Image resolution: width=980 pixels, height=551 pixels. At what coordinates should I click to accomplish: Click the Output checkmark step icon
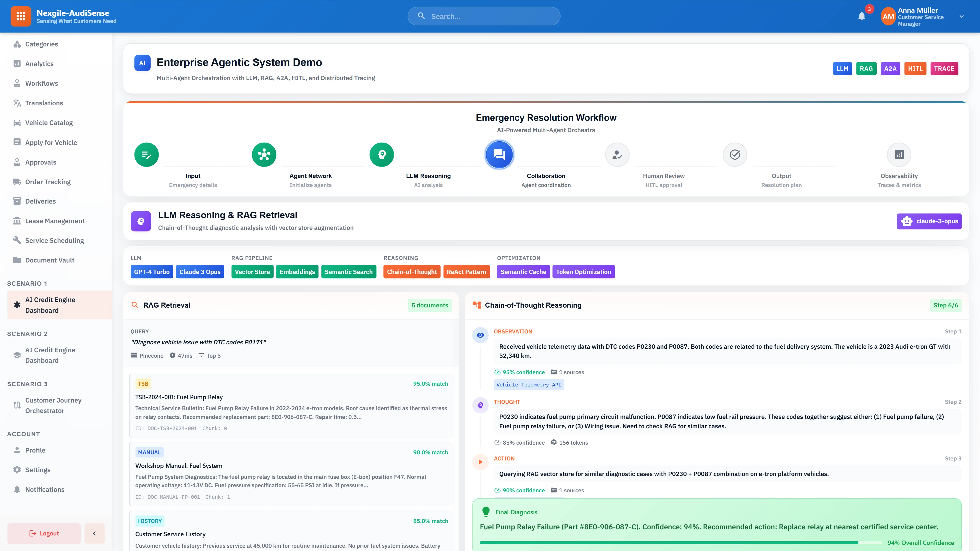click(735, 155)
